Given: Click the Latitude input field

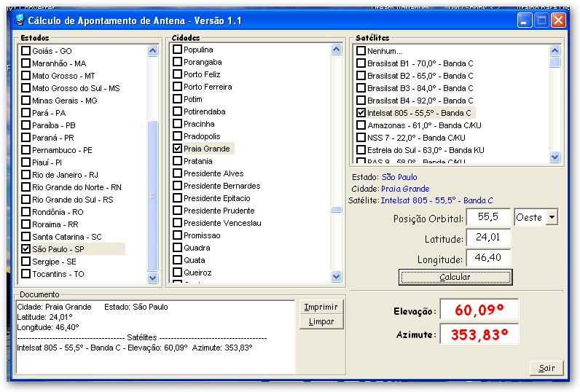Looking at the screenshot, I should [488, 237].
